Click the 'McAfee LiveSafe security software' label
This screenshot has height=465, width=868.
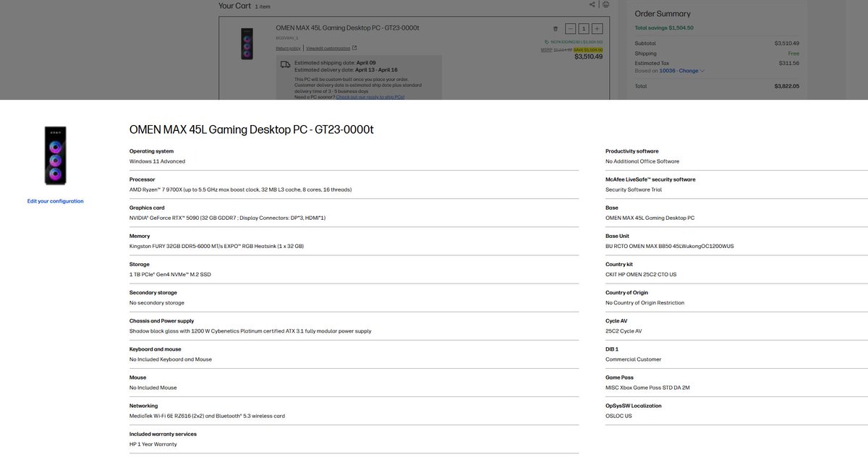(x=650, y=179)
